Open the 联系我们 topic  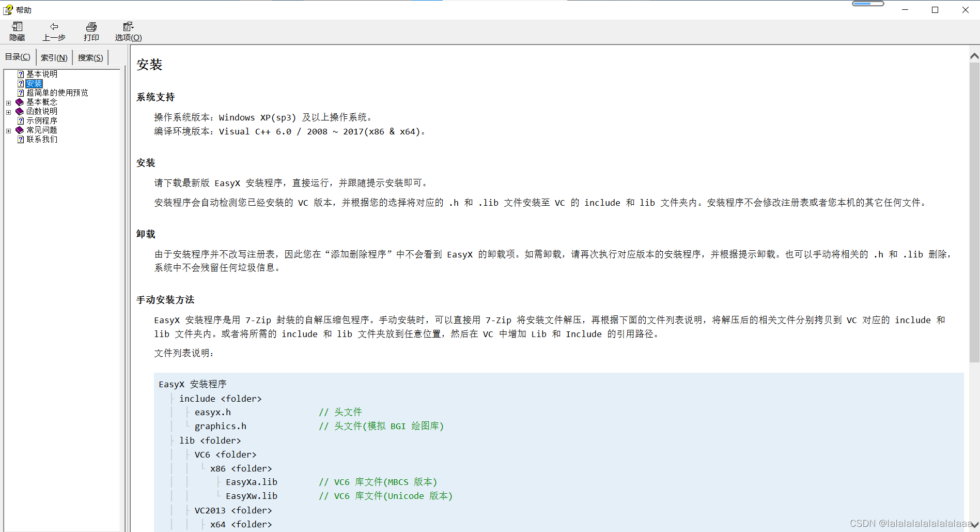pyautogui.click(x=42, y=140)
